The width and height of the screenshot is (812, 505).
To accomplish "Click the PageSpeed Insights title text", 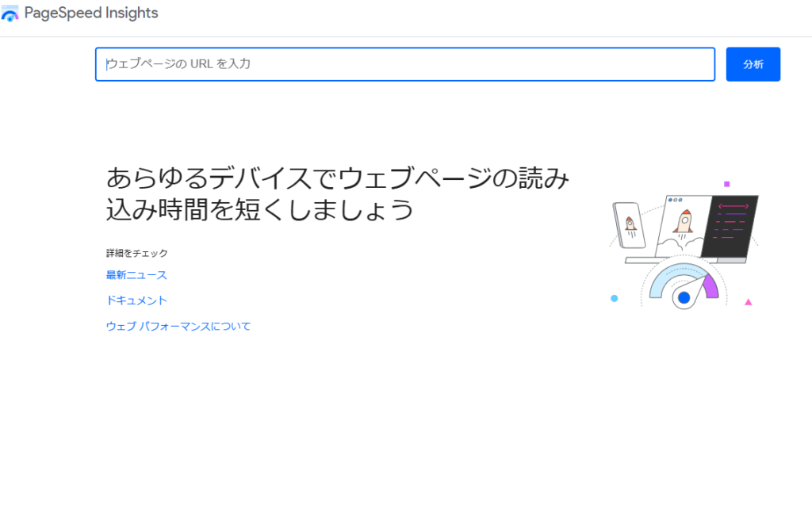I will click(x=91, y=13).
